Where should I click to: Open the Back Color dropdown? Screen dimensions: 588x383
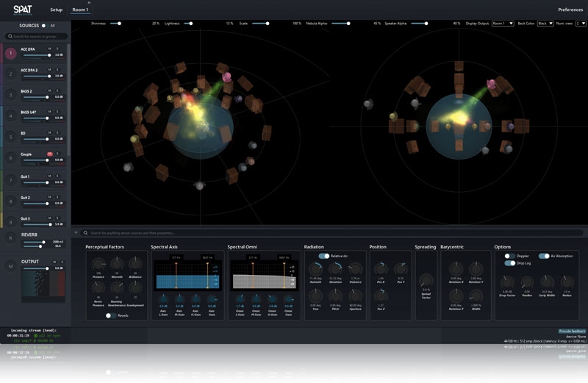(x=545, y=24)
